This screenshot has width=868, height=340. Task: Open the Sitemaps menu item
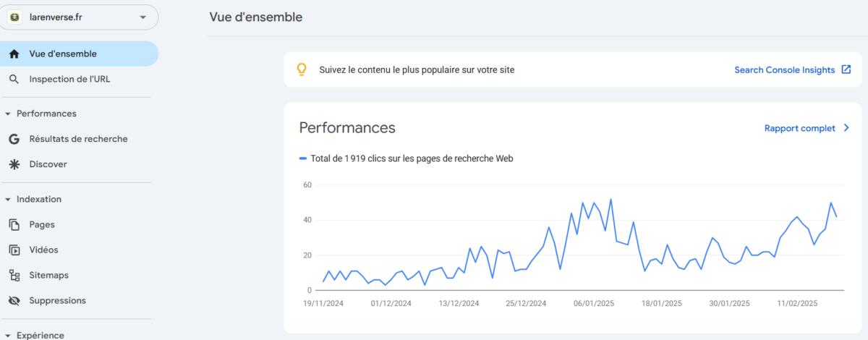49,276
